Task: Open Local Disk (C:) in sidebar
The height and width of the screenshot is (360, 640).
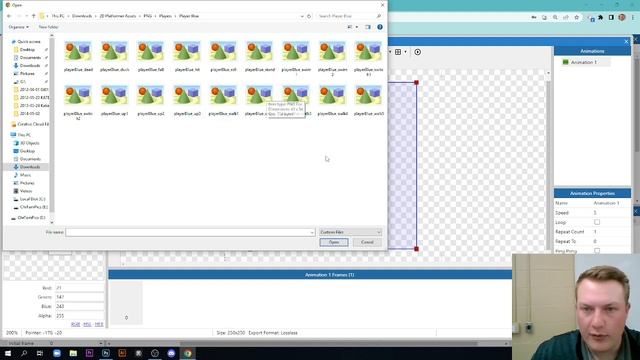Action: tap(32, 199)
